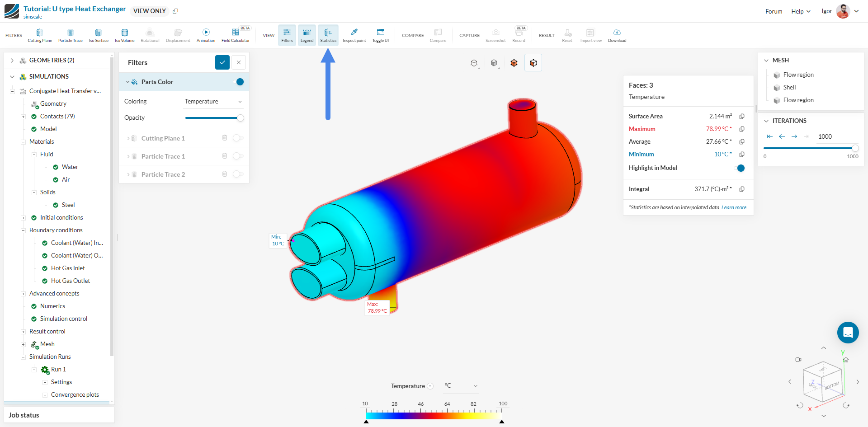
Task: Open the Coloring dropdown showing Temperature
Action: click(x=213, y=102)
